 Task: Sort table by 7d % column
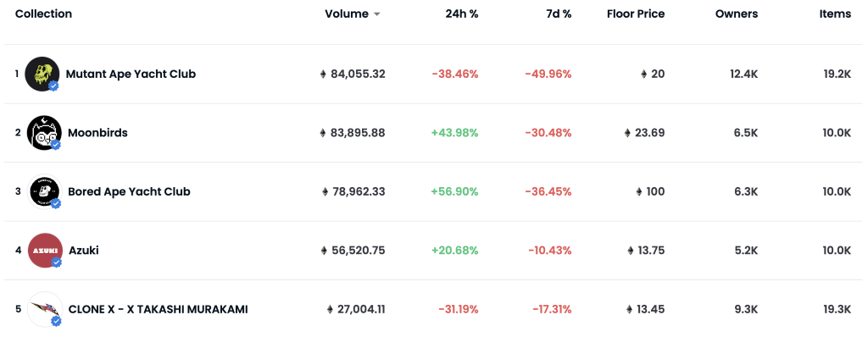(559, 14)
